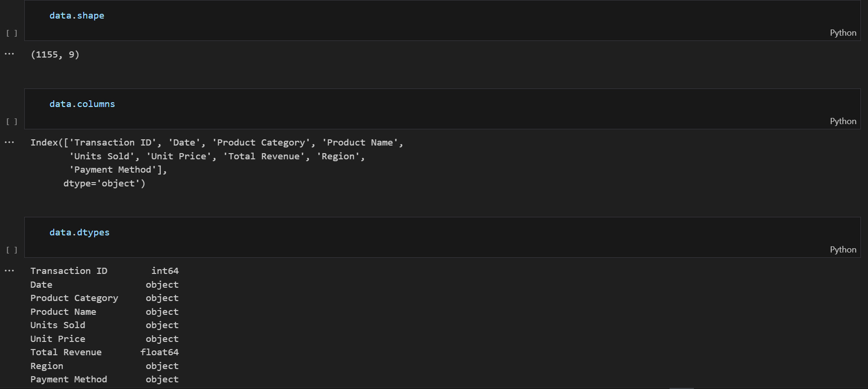Click execution count brackets of data.shape cell

[x=12, y=33]
